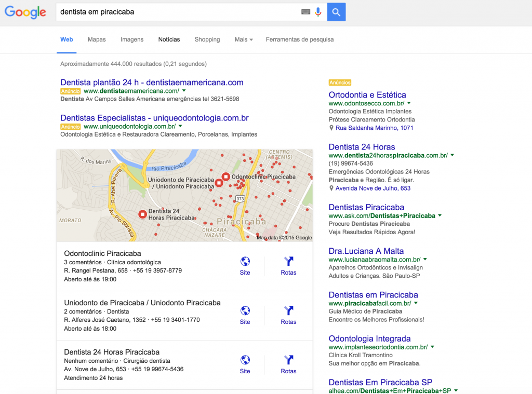Click the www.uniqueodontologia.com.br/ green URL

129,126
